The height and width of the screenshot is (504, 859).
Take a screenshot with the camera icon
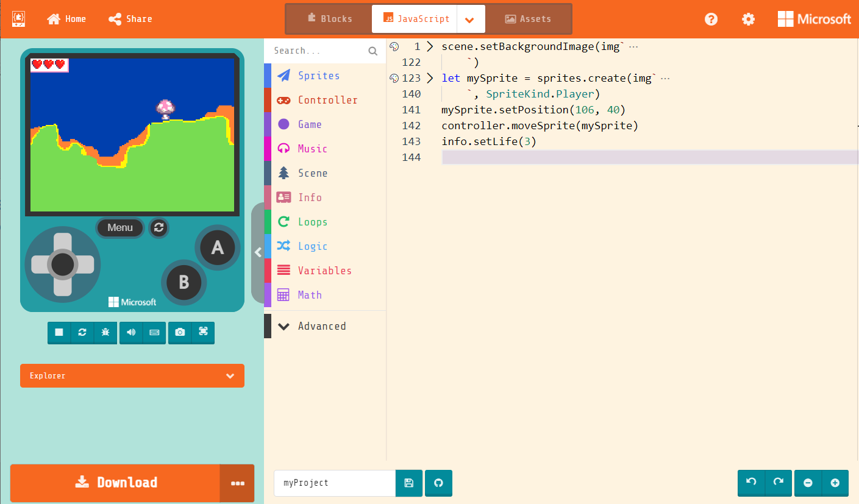pyautogui.click(x=180, y=333)
